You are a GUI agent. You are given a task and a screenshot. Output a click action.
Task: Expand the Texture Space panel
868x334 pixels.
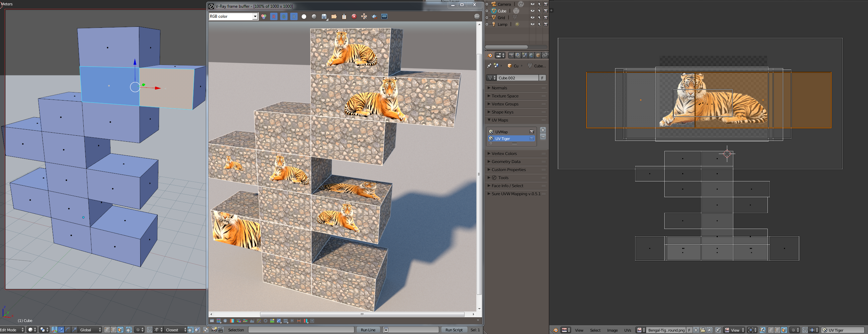[x=516, y=96]
